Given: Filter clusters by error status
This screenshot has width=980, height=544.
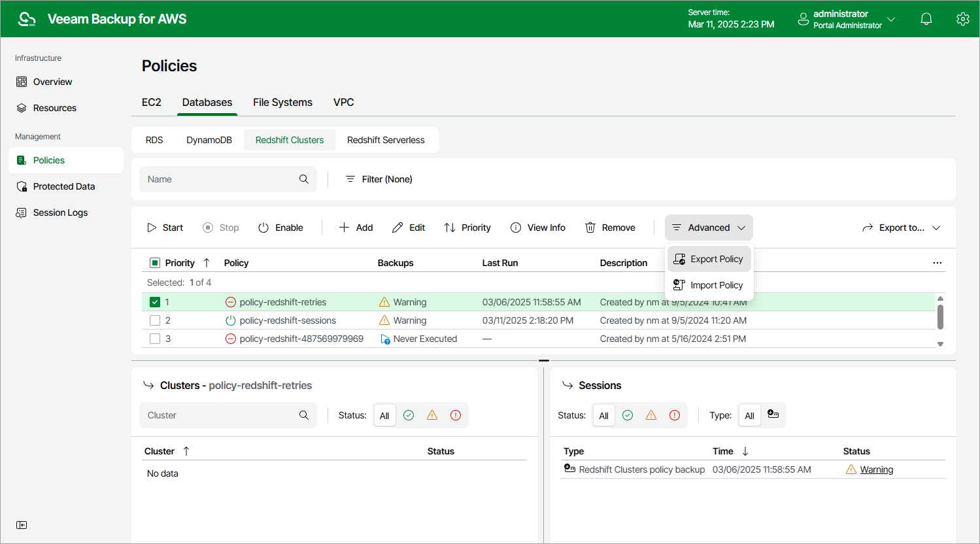Looking at the screenshot, I should coord(456,415).
